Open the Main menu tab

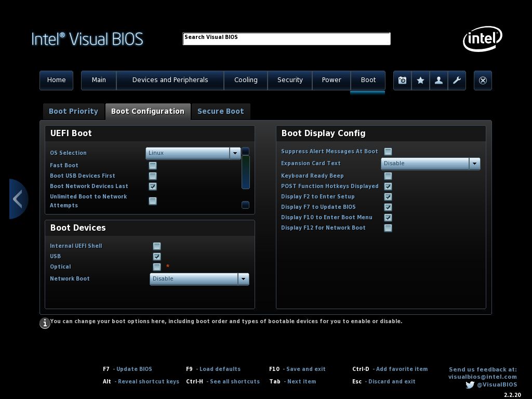coord(99,80)
